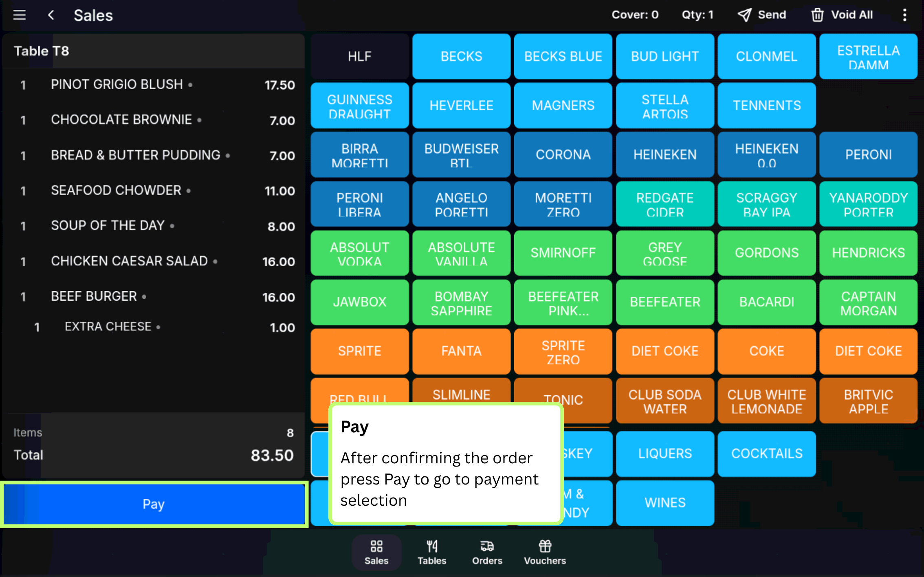Add GREY GOOSE
Viewport: 924px width, 577px height.
[665, 253]
